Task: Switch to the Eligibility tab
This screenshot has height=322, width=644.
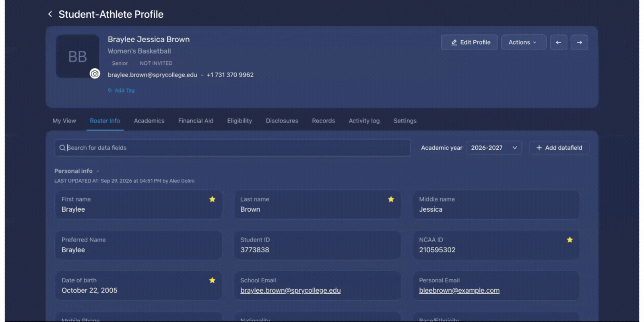Action: (x=239, y=121)
